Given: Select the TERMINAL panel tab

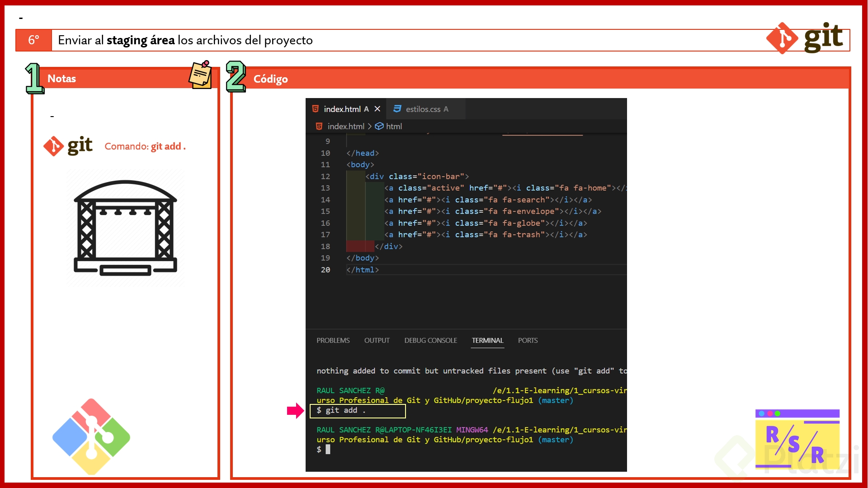Looking at the screenshot, I should 487,341.
